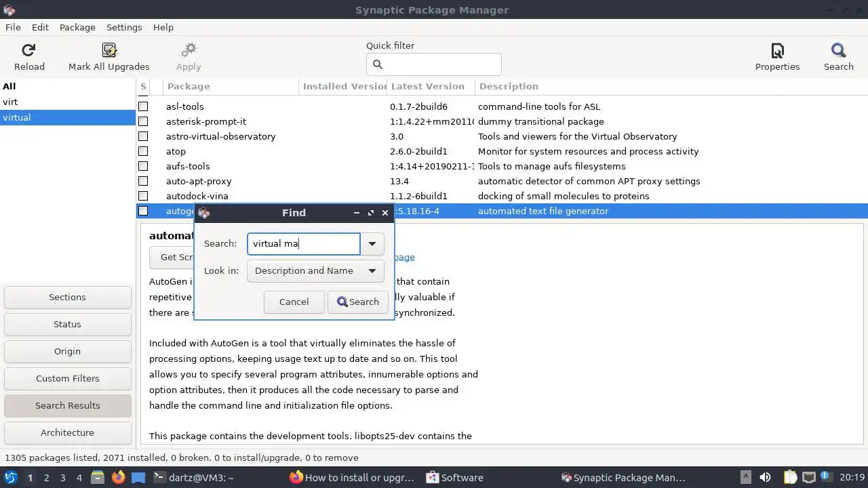Show the Sections filter pane

click(x=67, y=297)
